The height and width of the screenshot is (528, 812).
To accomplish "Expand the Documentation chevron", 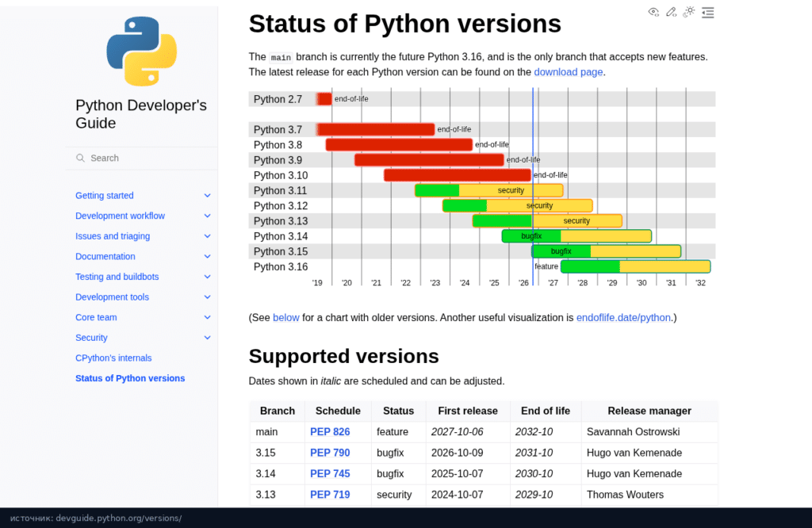I will (207, 256).
